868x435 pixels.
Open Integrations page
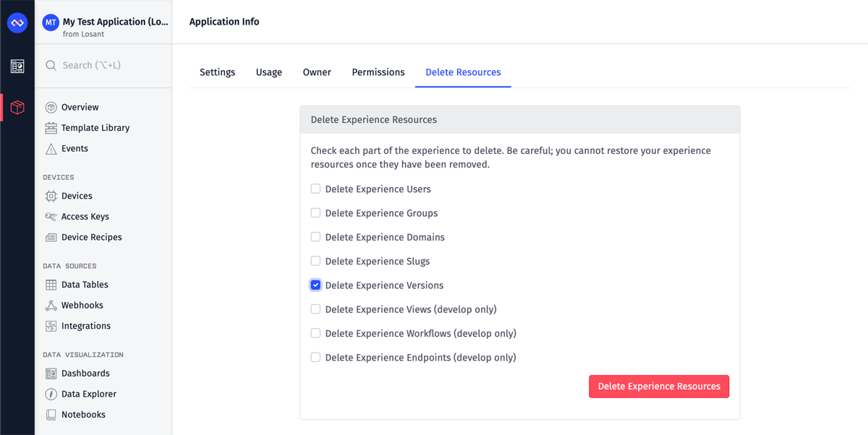(86, 326)
